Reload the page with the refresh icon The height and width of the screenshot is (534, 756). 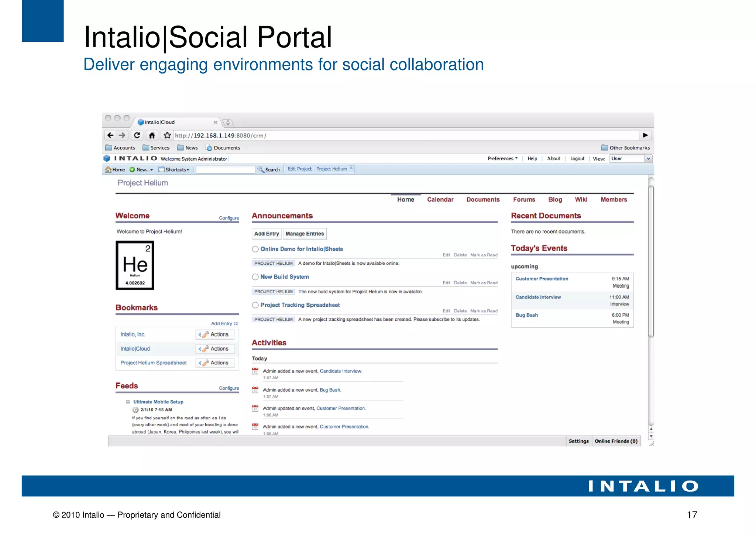point(137,135)
